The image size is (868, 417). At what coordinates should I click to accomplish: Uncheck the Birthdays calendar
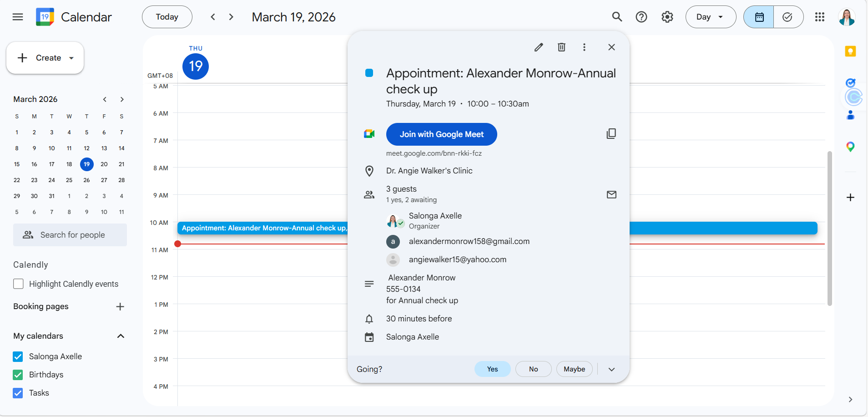coord(18,375)
